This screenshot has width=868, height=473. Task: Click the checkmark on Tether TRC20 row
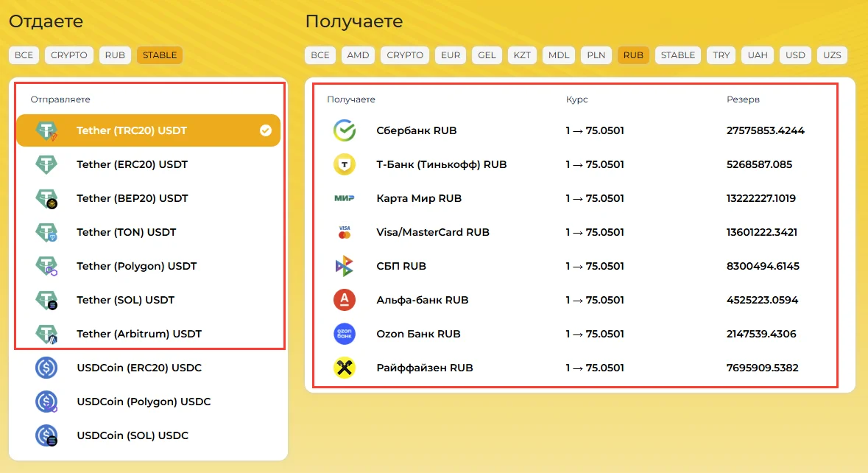(x=266, y=130)
